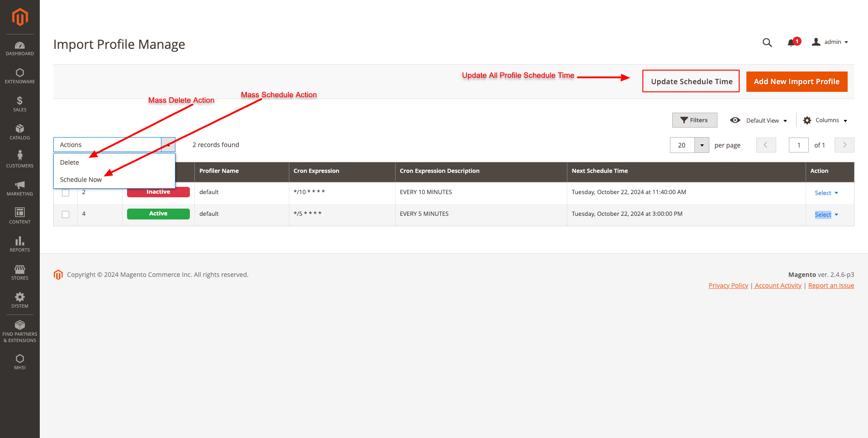This screenshot has width=868, height=438.
Task: Tick checkbox for profile row 2
Action: coord(66,193)
